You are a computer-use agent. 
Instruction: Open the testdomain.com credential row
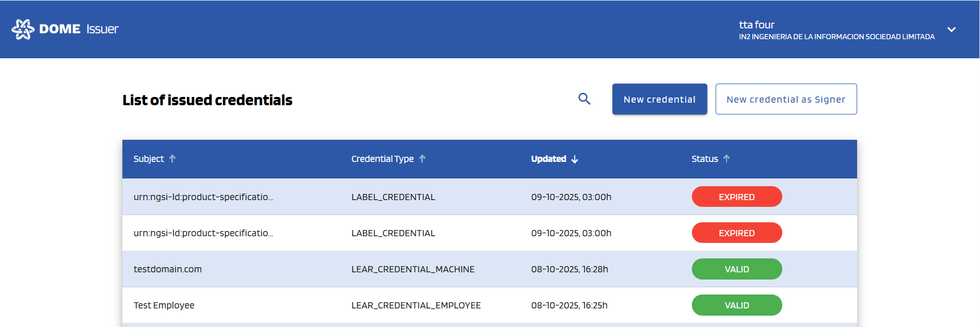(x=168, y=269)
